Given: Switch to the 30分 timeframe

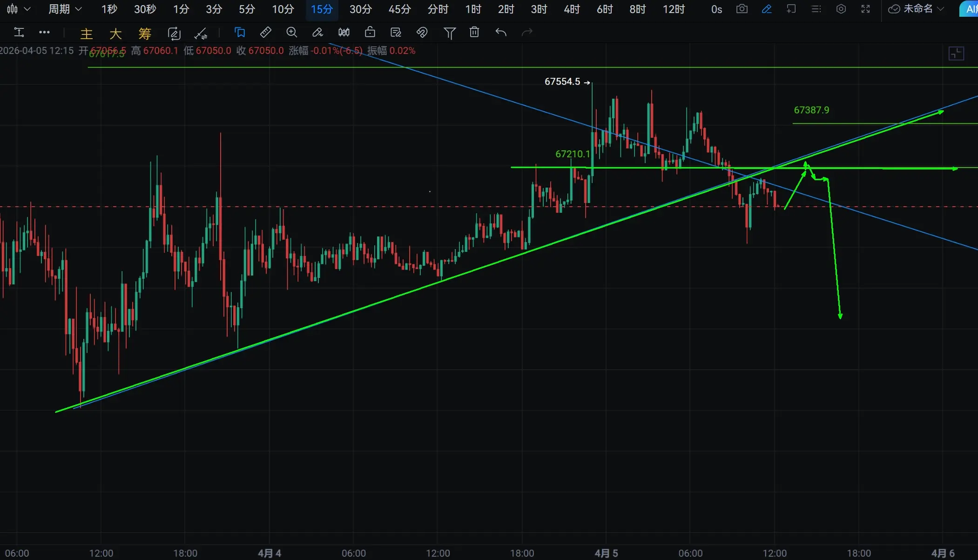Looking at the screenshot, I should coord(360,9).
